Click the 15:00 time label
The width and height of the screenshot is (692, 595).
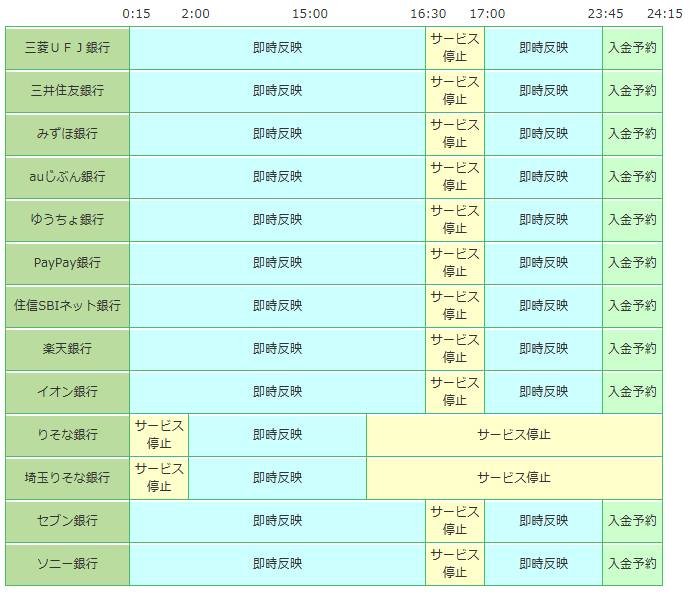point(310,14)
